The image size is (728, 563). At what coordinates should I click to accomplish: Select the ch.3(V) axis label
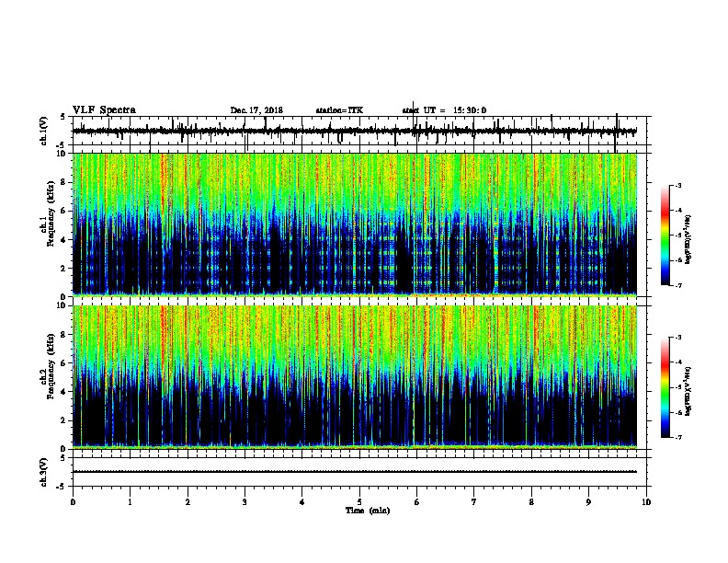click(44, 472)
